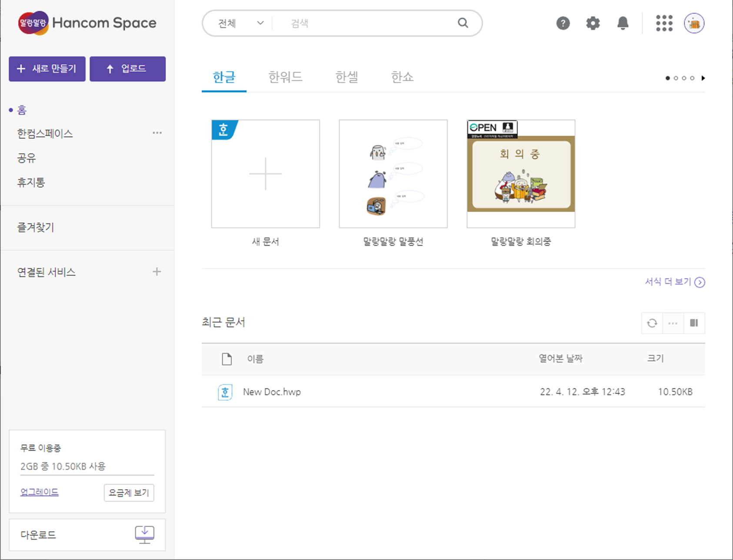
Task: Click the 새로 만들기 button
Action: click(x=47, y=69)
